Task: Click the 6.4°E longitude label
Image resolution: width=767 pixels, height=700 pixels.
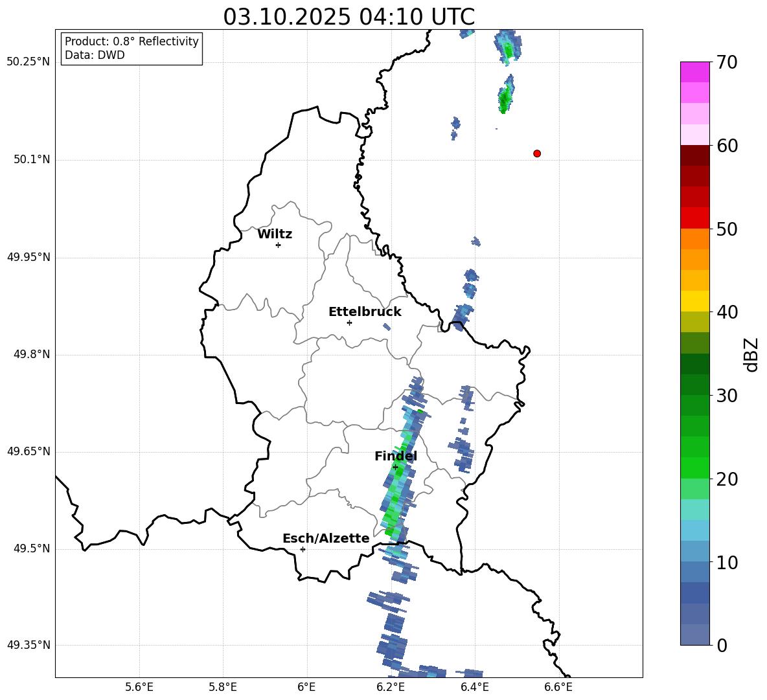Action: (474, 687)
